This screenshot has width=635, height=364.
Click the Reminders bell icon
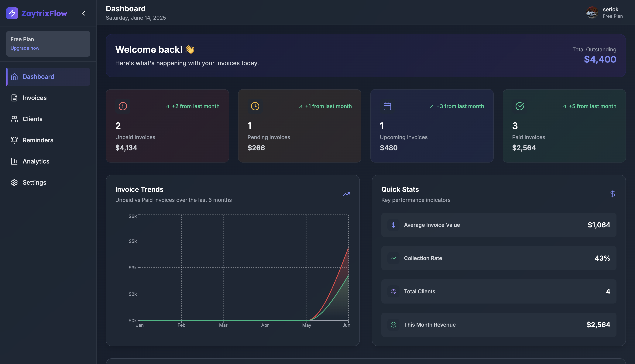pos(14,140)
